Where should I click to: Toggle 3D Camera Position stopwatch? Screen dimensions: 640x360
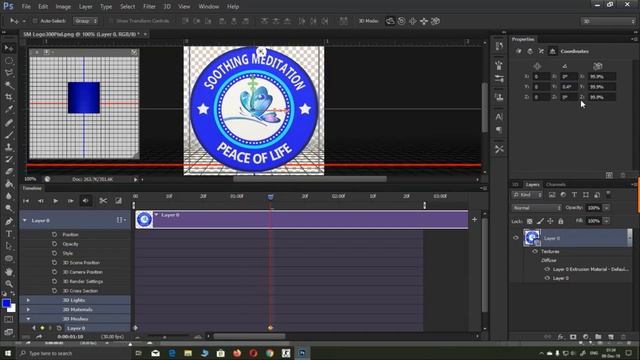click(x=54, y=272)
